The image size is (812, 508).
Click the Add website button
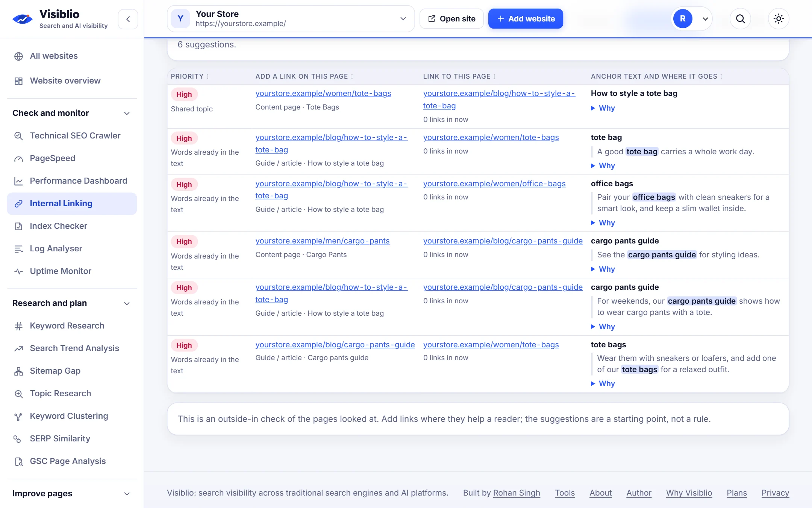point(526,19)
